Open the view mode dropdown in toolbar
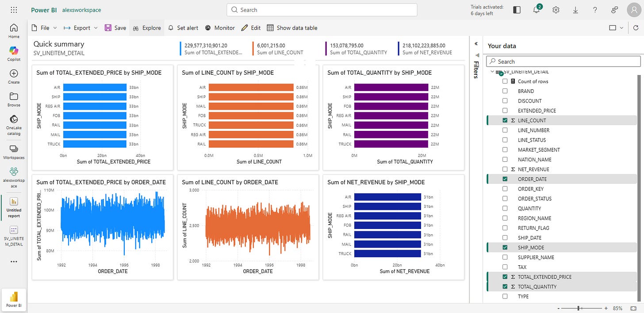Screen dimensions: 644x313 tap(616, 27)
